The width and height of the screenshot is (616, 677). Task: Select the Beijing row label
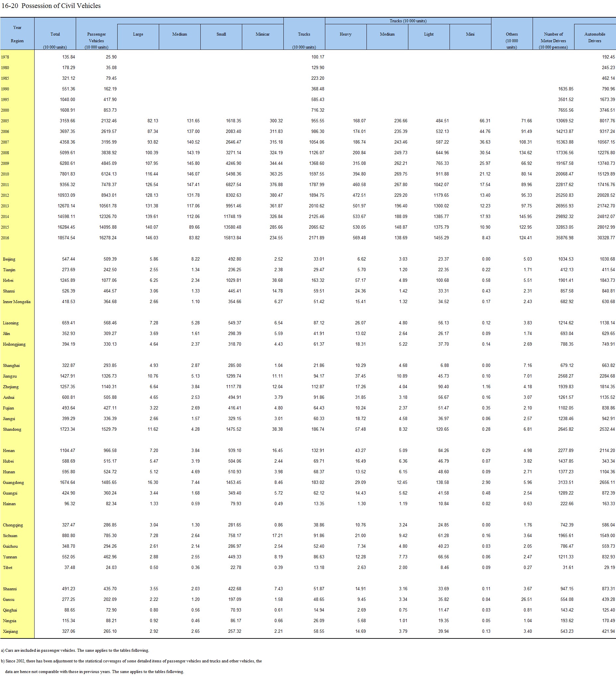9,259
